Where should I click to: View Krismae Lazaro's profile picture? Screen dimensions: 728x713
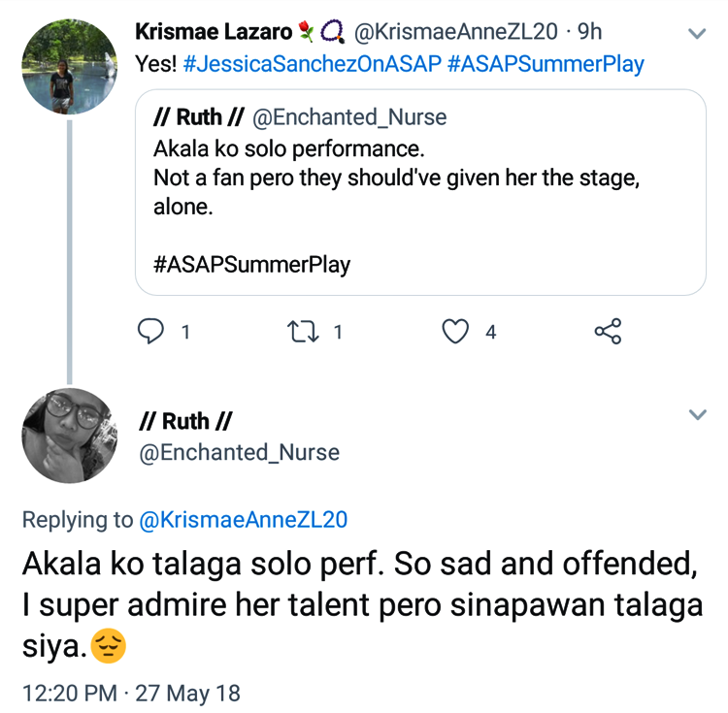[69, 67]
